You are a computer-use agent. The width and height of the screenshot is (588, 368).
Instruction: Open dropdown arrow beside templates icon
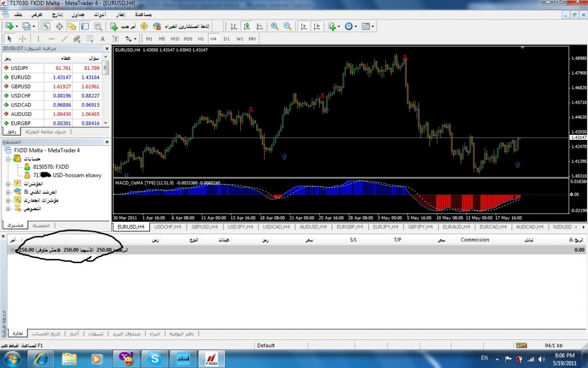373,26
